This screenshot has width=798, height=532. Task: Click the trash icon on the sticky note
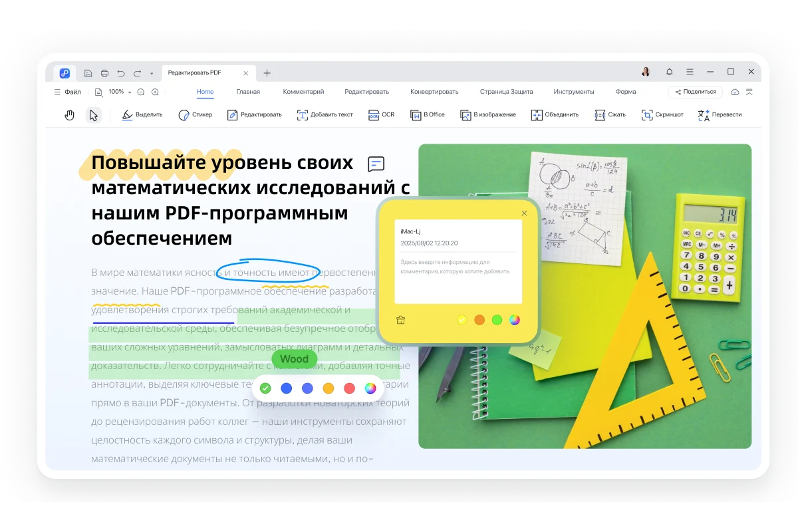(401, 320)
